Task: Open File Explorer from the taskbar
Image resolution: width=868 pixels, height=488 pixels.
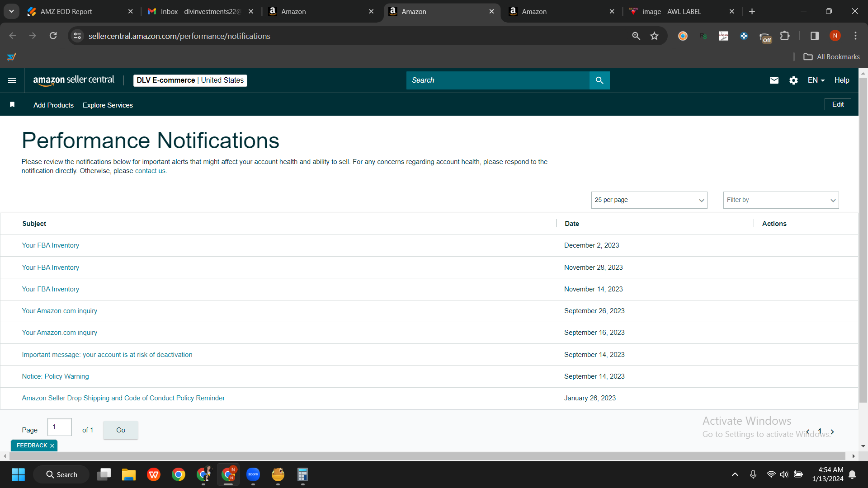Action: tap(129, 474)
